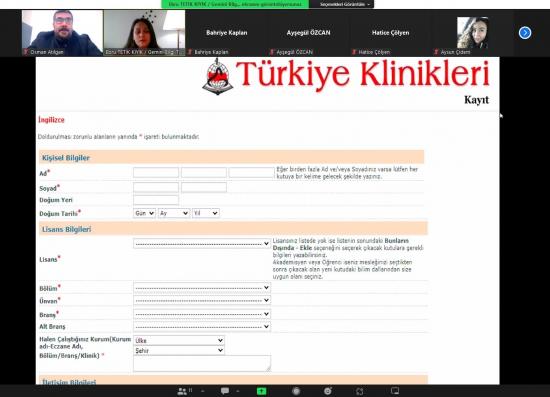Expand the Lisans dropdown list
Viewport: 550px width, 397px height.
(202, 243)
